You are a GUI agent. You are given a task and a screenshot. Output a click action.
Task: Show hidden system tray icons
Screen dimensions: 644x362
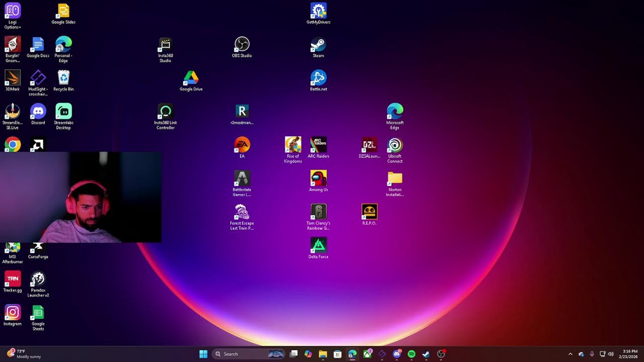(571, 354)
